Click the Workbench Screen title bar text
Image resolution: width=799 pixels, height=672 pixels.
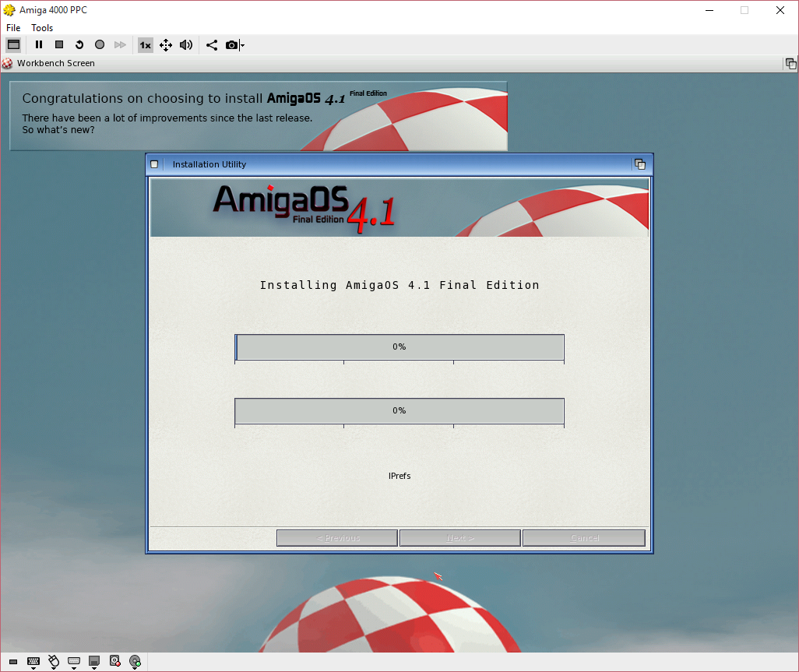tap(56, 63)
